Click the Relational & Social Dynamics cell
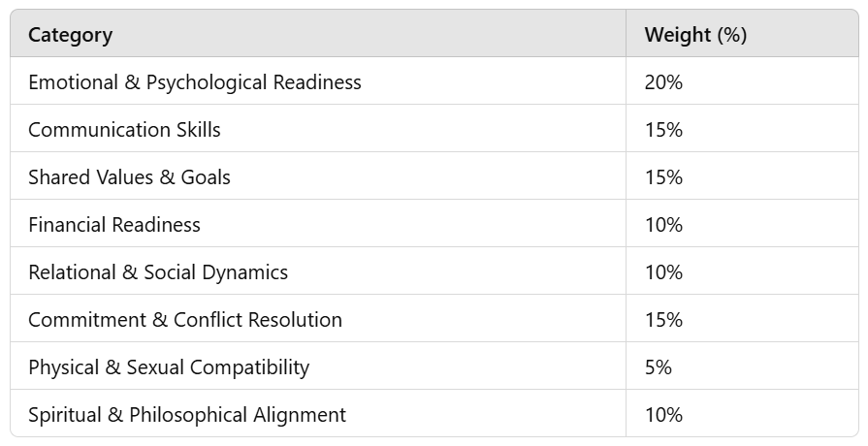868x446 pixels. (158, 272)
